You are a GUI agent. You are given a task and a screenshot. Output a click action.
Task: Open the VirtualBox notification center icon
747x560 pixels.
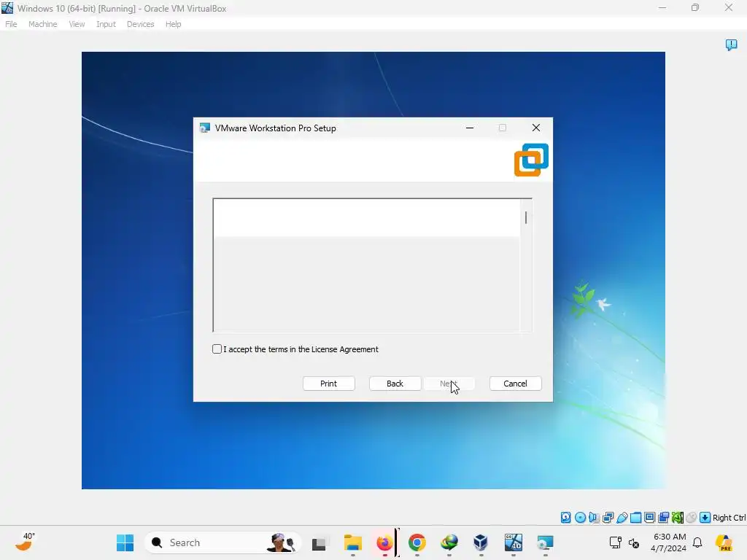coord(731,44)
